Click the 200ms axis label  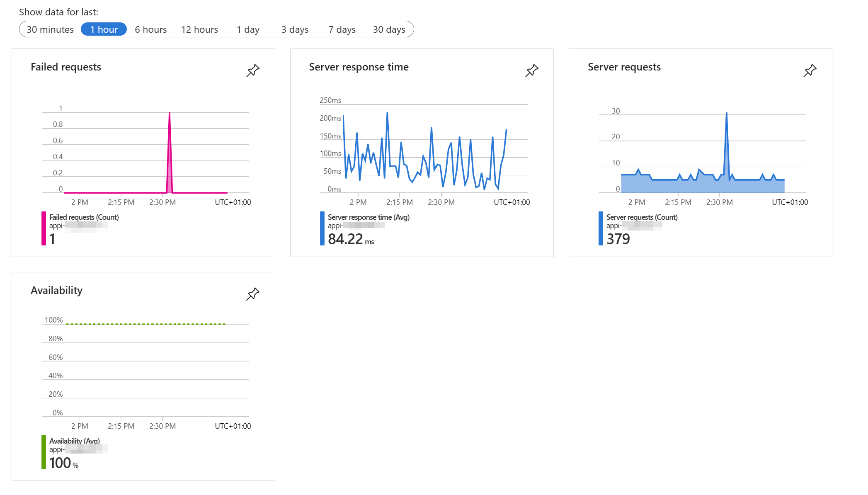(330, 118)
